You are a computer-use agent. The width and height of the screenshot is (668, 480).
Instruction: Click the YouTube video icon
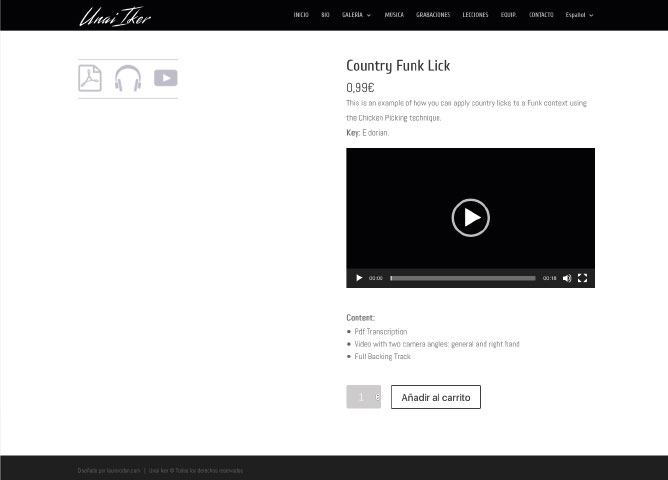(x=166, y=78)
